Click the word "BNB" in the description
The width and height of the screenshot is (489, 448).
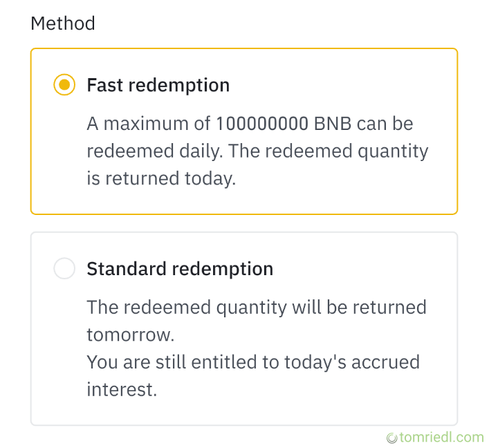(x=334, y=124)
